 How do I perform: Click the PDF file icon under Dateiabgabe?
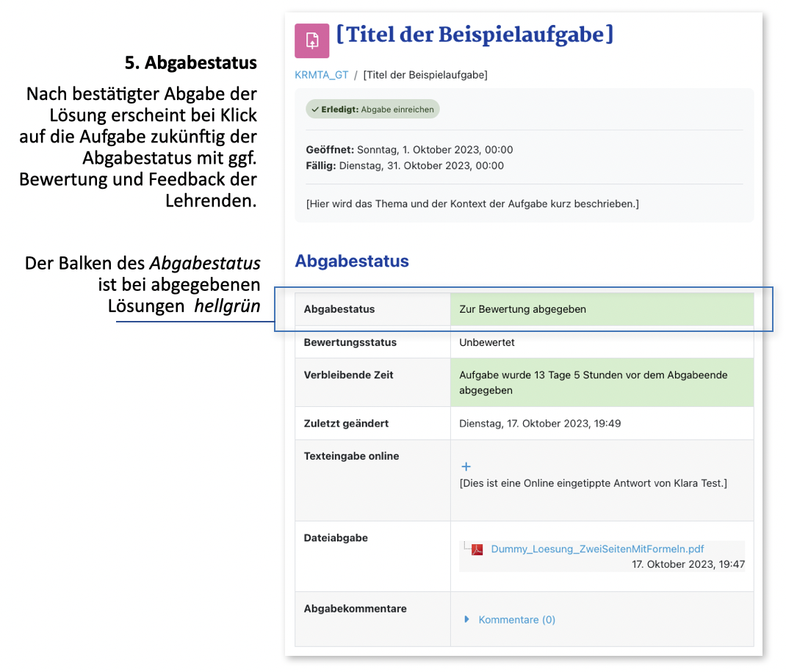click(477, 549)
